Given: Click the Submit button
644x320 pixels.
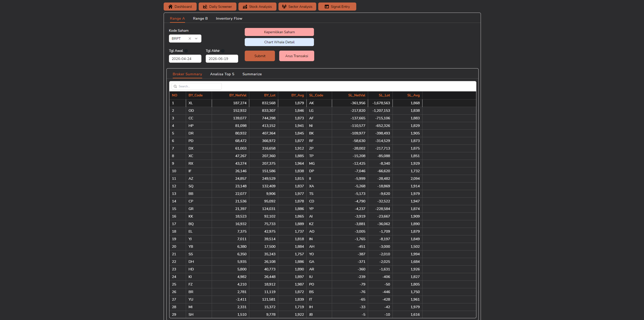Looking at the screenshot, I should [x=260, y=56].
